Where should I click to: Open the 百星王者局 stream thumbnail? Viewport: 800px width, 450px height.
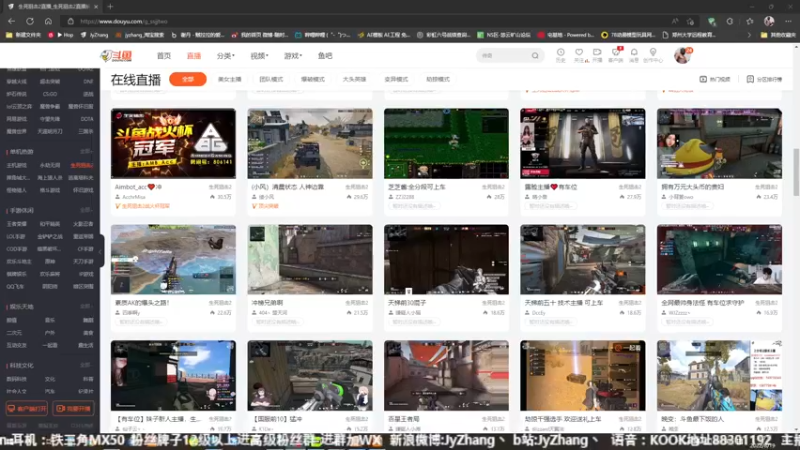[446, 376]
